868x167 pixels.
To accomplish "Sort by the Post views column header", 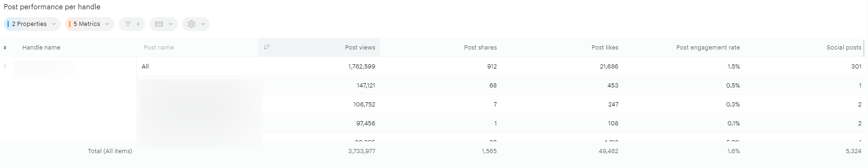I will (360, 47).
